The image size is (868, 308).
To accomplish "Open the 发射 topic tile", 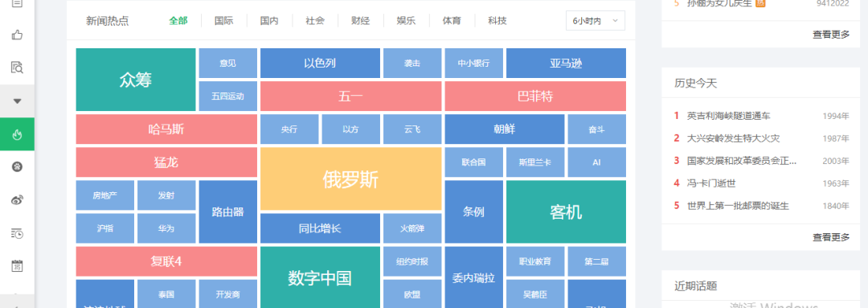I will point(166,195).
